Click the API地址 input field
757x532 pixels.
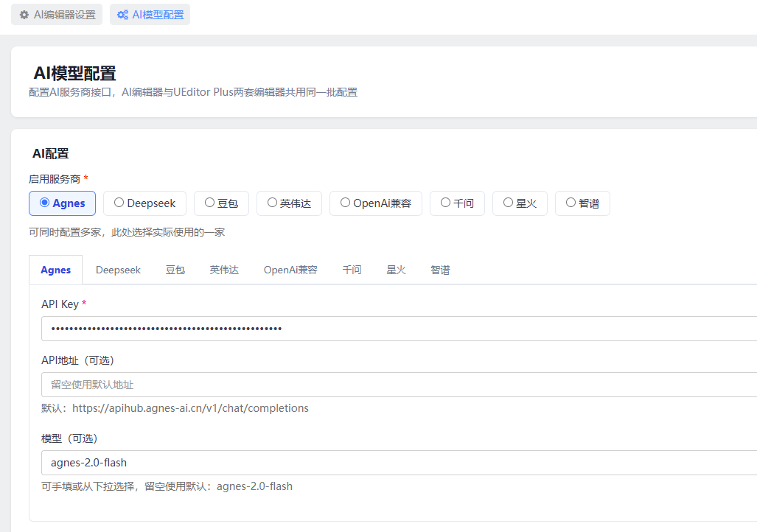pyautogui.click(x=399, y=385)
